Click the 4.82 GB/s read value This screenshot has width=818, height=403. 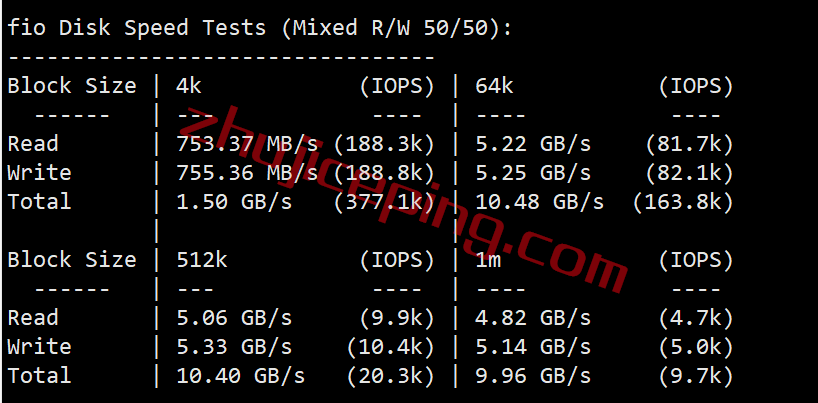click(533, 318)
